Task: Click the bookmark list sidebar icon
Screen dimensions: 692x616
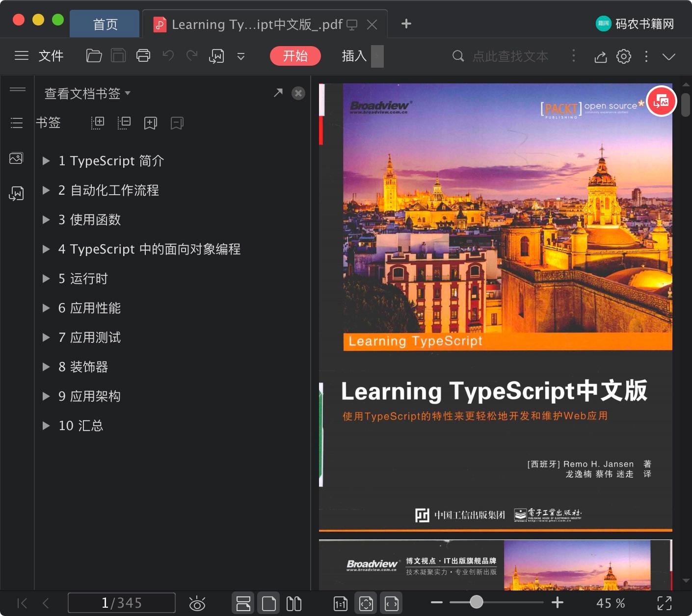Action: (x=17, y=123)
